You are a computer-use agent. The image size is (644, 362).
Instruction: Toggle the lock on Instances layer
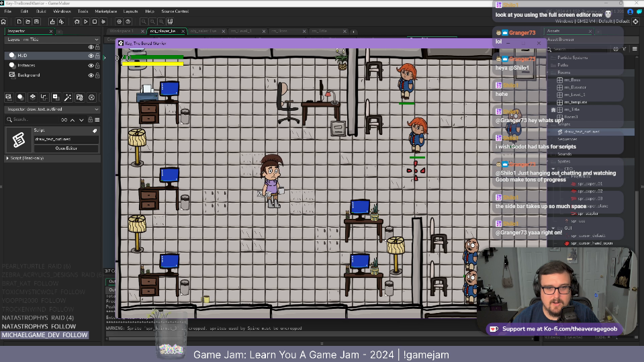coord(97,65)
